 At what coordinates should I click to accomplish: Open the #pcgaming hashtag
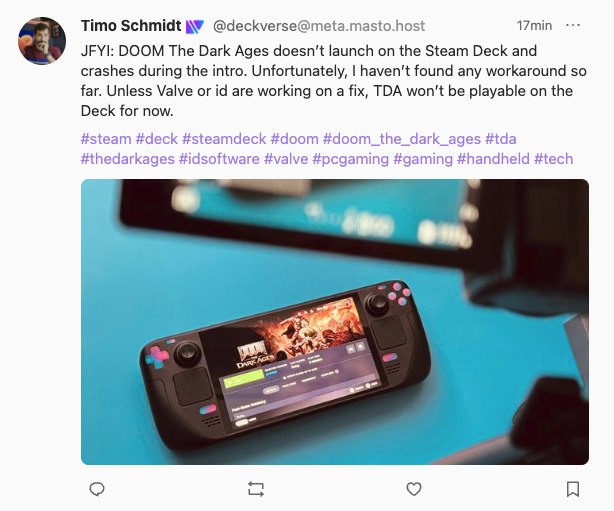click(x=351, y=159)
